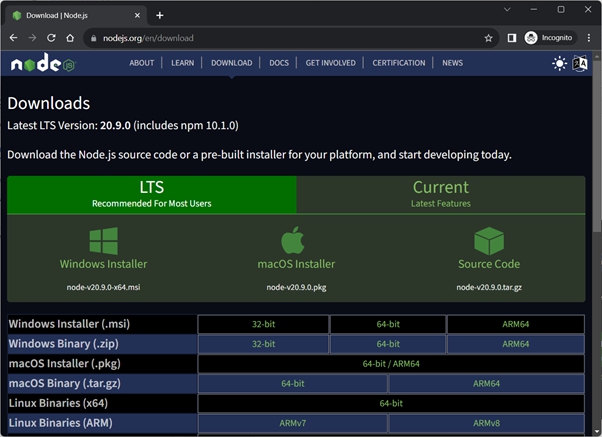Toggle the dark/light theme sun icon
Viewport: 602px width, 437px height.
(x=559, y=63)
